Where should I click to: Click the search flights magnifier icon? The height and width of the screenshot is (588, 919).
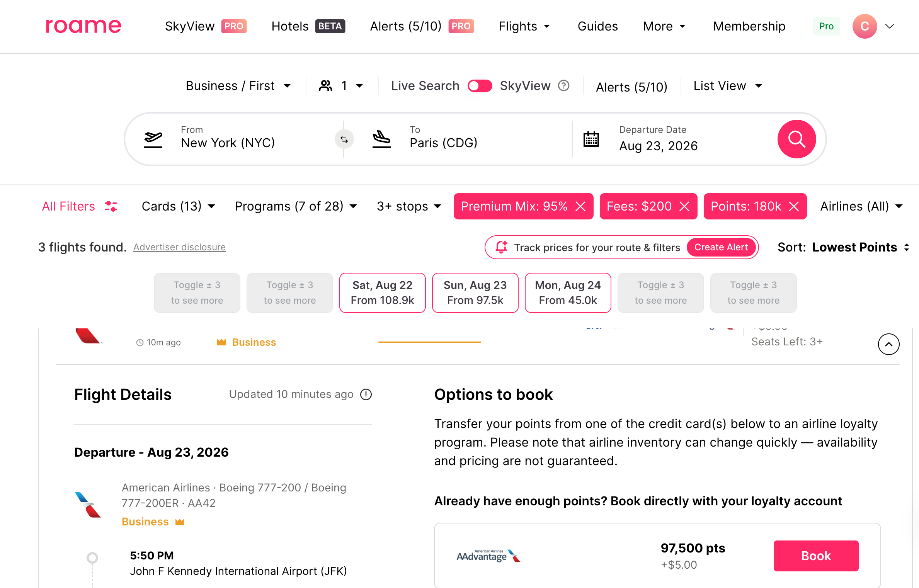click(796, 139)
